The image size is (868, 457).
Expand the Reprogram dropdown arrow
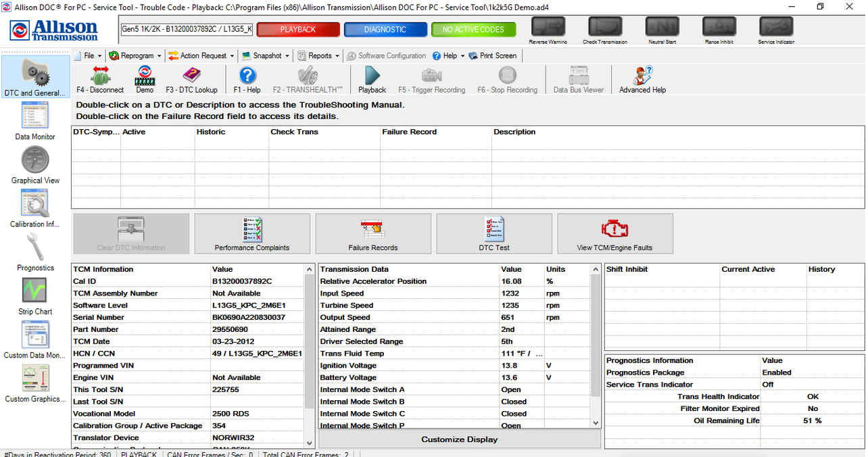pyautogui.click(x=158, y=55)
